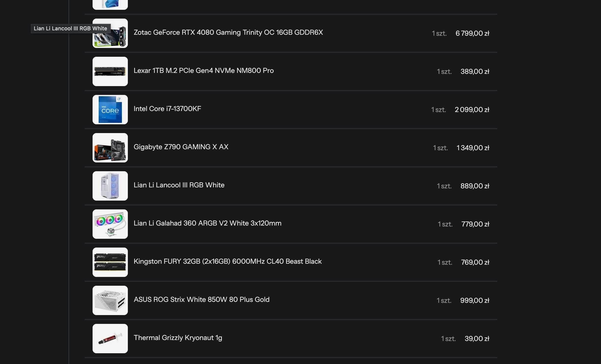Screen dimensions: 601x364
Task: Click the Intel Core i7 box image
Action: pyautogui.click(x=110, y=110)
